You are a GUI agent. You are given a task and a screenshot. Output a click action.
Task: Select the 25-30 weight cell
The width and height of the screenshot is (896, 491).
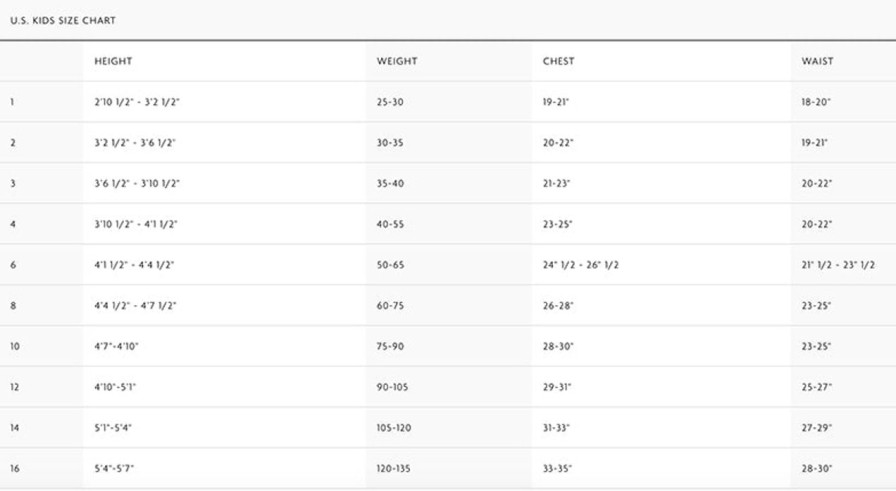click(x=390, y=102)
